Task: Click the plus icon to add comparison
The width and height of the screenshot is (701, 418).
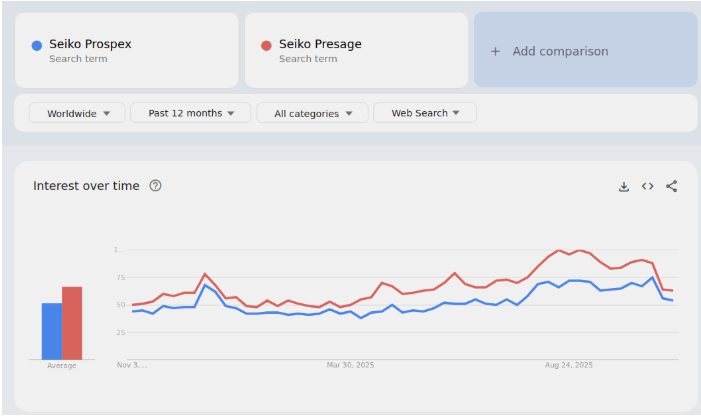Action: 495,51
